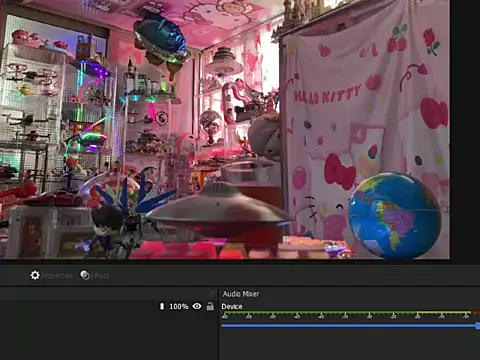Click the Audio Mixer dock title
The image size is (480, 360).
pyautogui.click(x=241, y=294)
